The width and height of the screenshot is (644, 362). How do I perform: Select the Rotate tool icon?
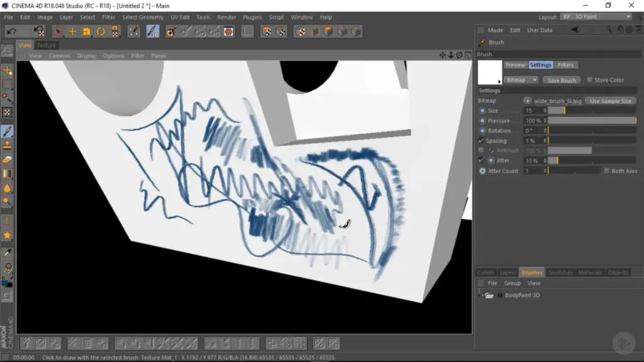101,31
